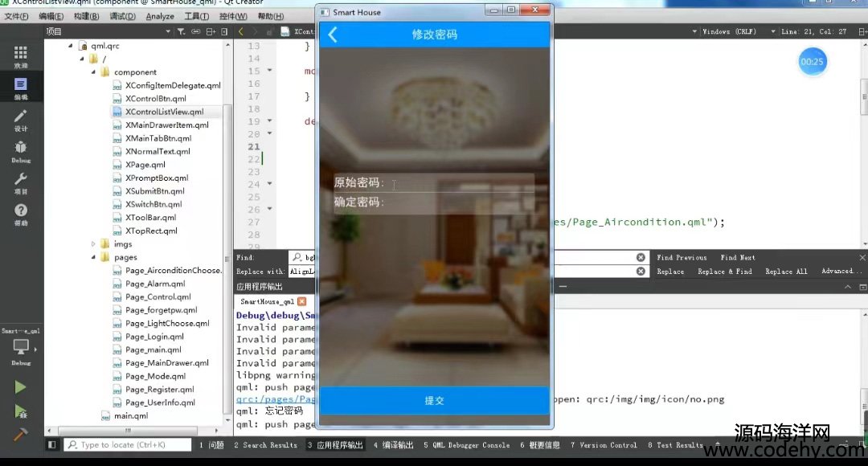Open the Design mode pencil icon
This screenshot has height=466, width=868.
pos(20,120)
